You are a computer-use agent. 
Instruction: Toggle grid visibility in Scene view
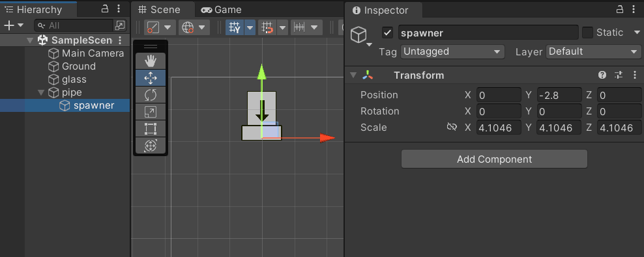click(x=235, y=27)
